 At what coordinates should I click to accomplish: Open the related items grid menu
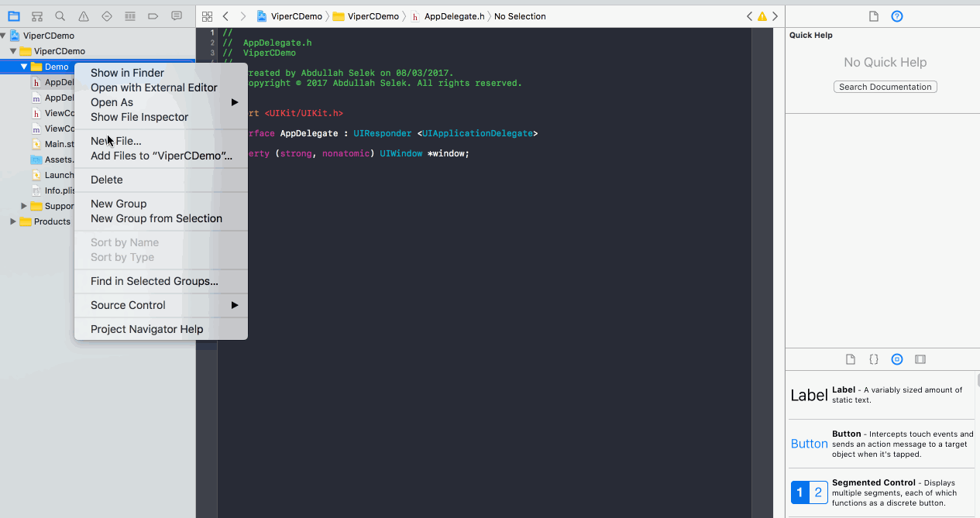click(x=207, y=16)
